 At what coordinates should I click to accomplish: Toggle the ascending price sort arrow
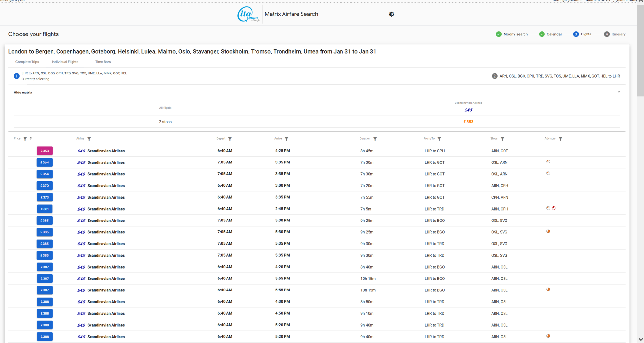[x=31, y=138]
